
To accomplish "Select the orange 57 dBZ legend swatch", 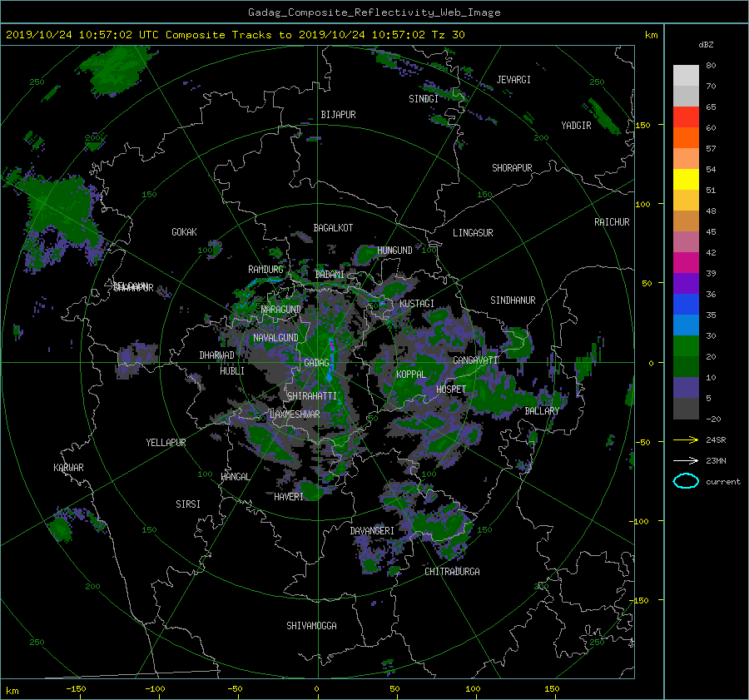I will (x=686, y=138).
